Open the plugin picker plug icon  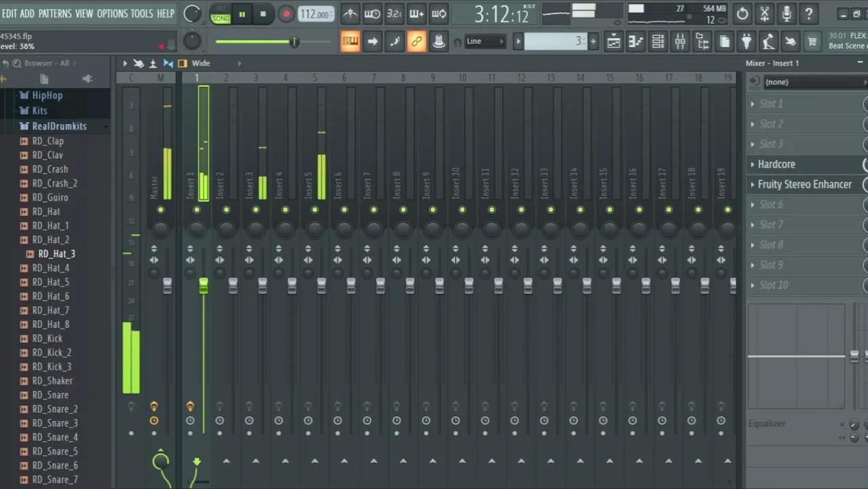(746, 42)
